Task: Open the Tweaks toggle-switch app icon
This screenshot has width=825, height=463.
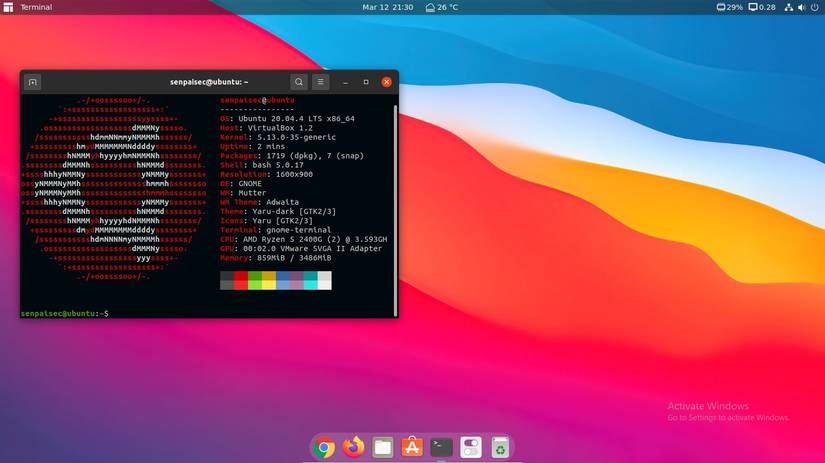Action: 471,448
